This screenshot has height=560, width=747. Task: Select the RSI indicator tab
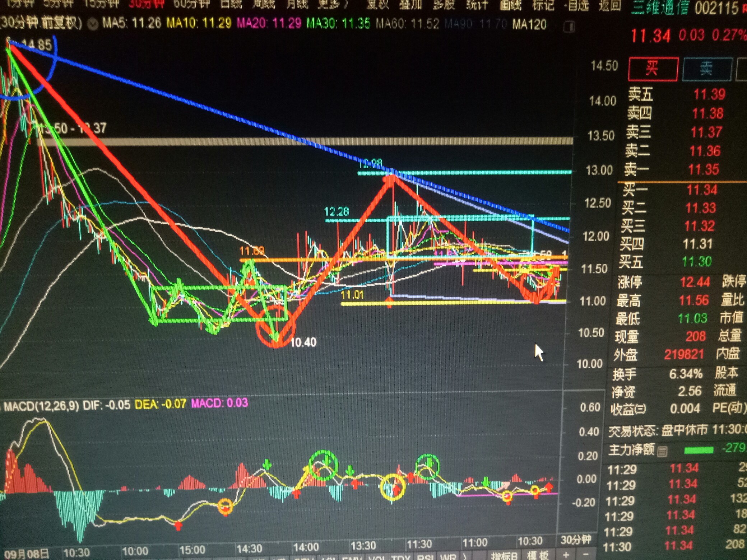426,557
